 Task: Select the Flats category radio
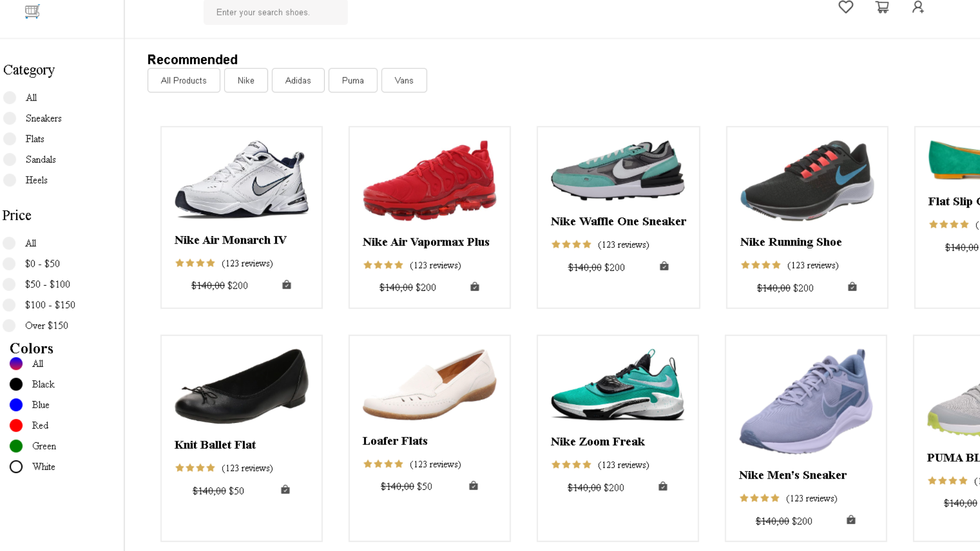coord(10,139)
